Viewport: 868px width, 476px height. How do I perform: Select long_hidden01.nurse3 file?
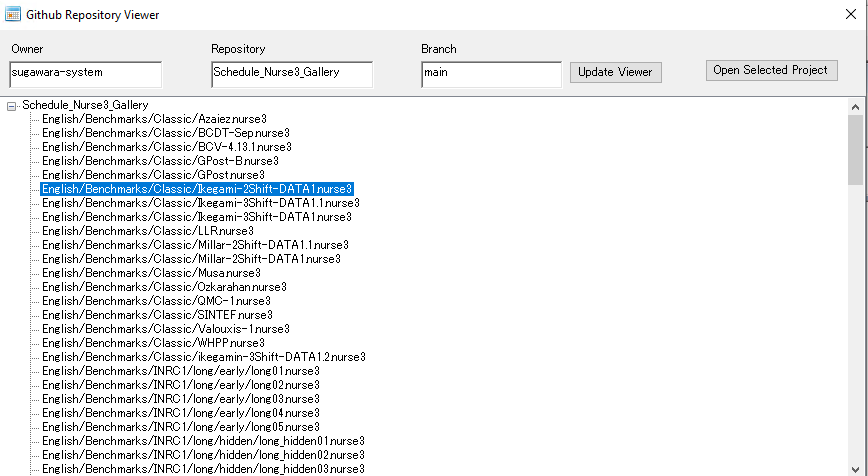click(x=204, y=441)
